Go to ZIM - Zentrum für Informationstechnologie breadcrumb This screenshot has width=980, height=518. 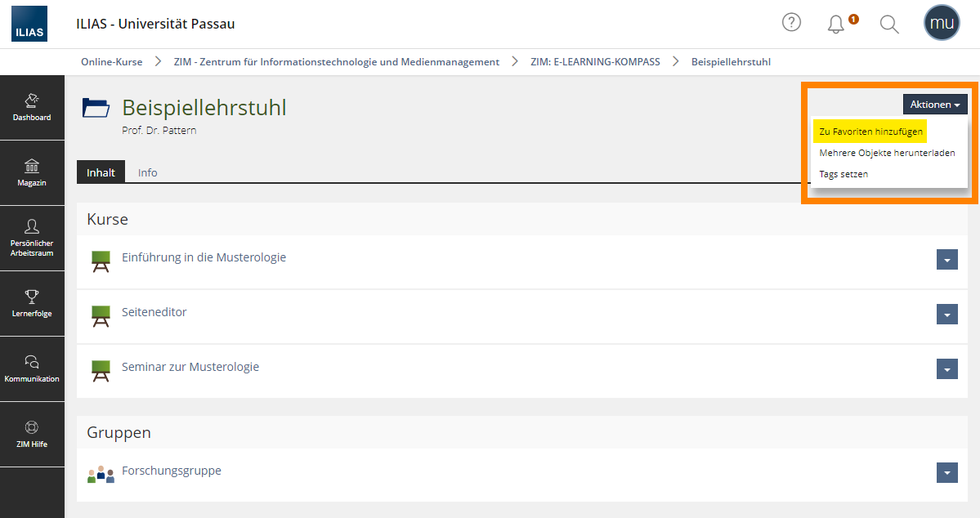pos(336,62)
